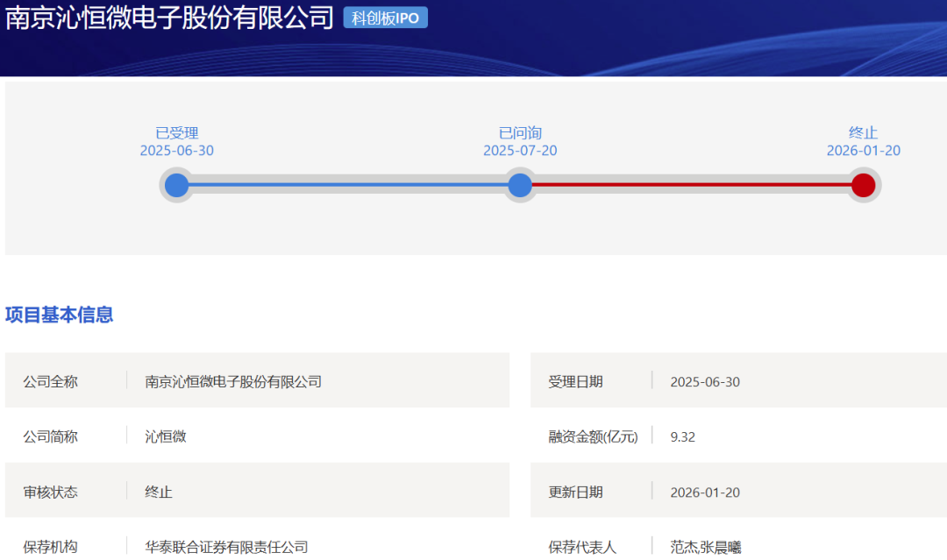This screenshot has height=560, width=947.
Task: Select the 已受理 blue timeline node
Action: 177,185
